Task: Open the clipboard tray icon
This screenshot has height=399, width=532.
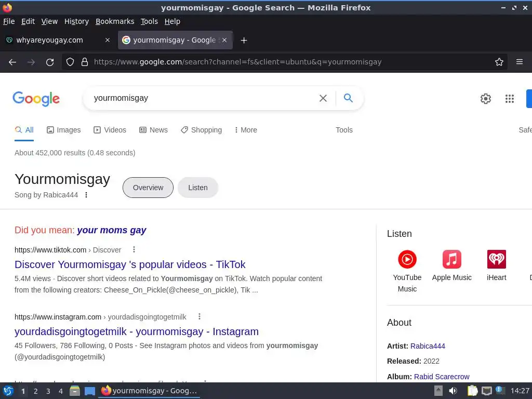Action: click(x=472, y=391)
